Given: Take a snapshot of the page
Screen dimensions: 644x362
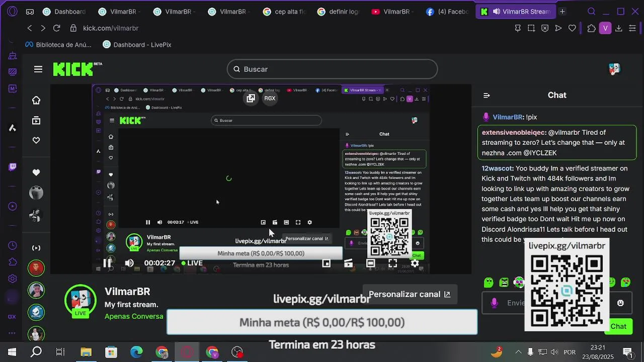Looking at the screenshot, I should pos(531,28).
